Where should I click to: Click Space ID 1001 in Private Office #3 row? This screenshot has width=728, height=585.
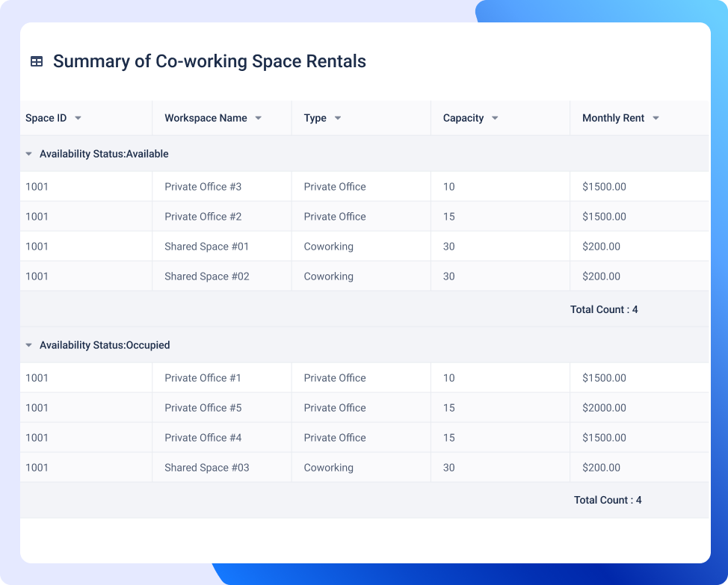point(37,187)
